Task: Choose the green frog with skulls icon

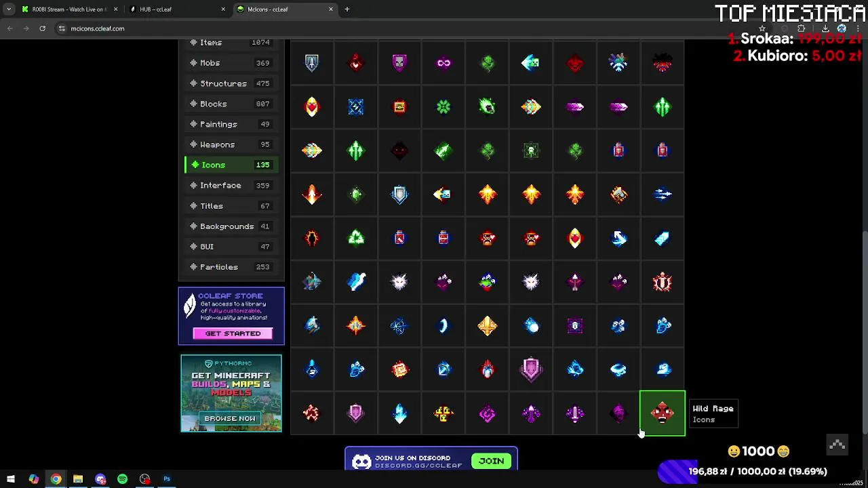Action: pos(488,282)
